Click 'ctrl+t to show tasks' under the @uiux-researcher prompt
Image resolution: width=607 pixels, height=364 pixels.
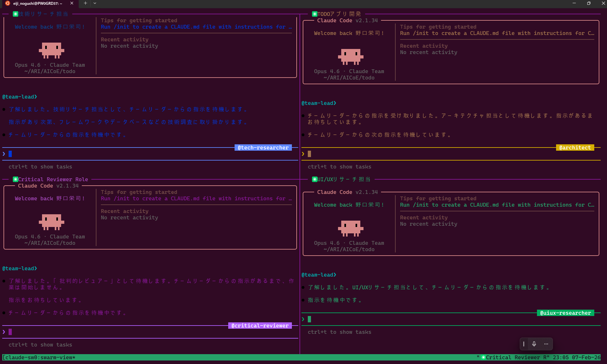[340, 332]
